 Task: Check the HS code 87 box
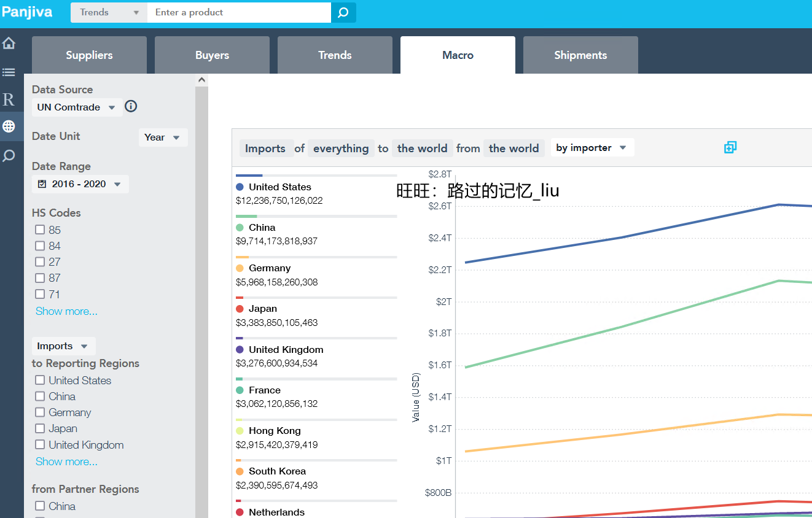[x=40, y=277]
